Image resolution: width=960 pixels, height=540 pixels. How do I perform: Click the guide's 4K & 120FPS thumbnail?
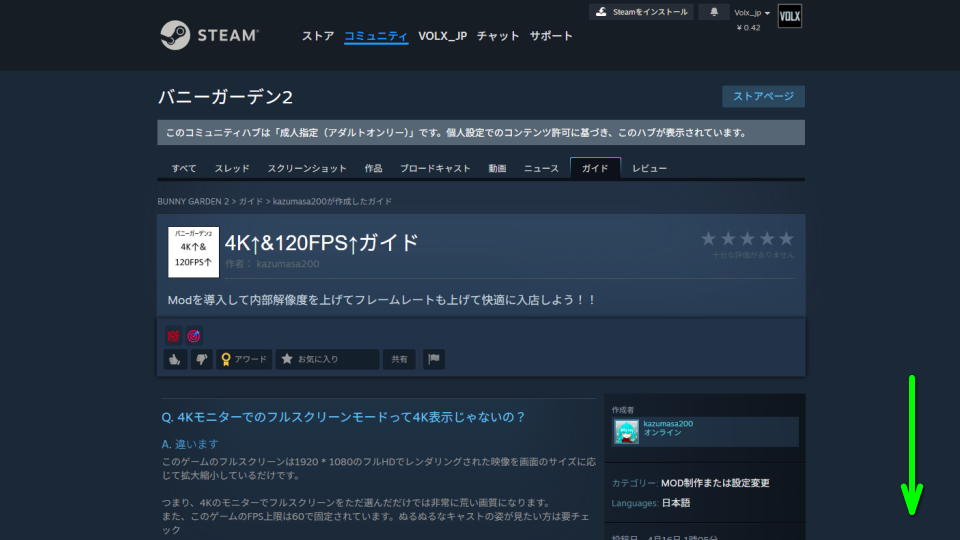click(x=193, y=252)
